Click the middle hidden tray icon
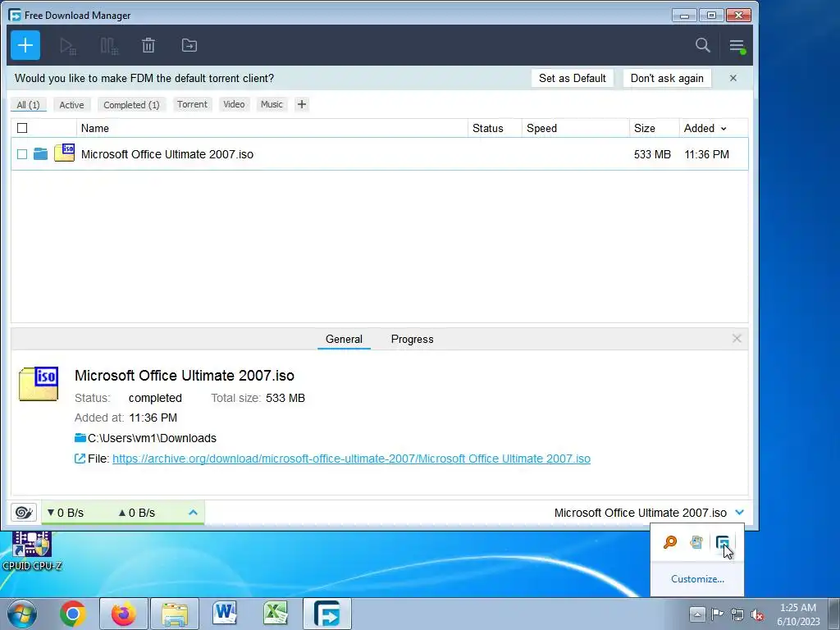Screen dimensions: 840x630 pyautogui.click(x=696, y=542)
